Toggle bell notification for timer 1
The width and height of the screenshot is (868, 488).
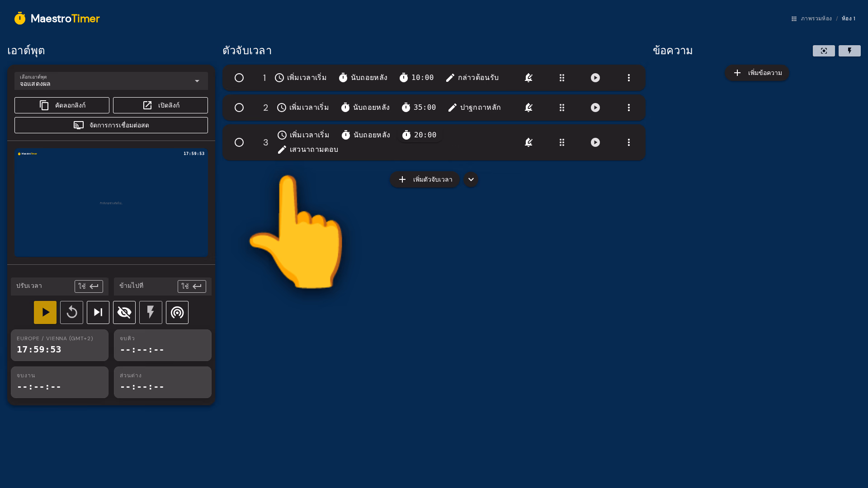pyautogui.click(x=528, y=78)
